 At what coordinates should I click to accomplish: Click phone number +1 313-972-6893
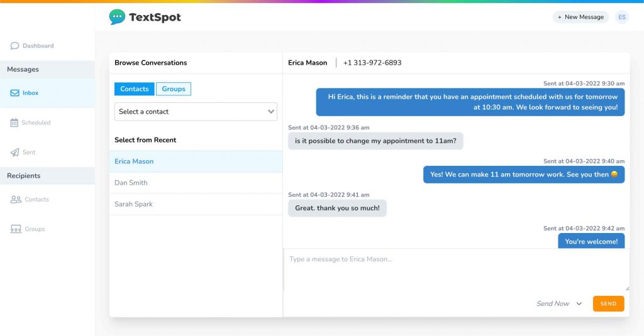click(372, 63)
